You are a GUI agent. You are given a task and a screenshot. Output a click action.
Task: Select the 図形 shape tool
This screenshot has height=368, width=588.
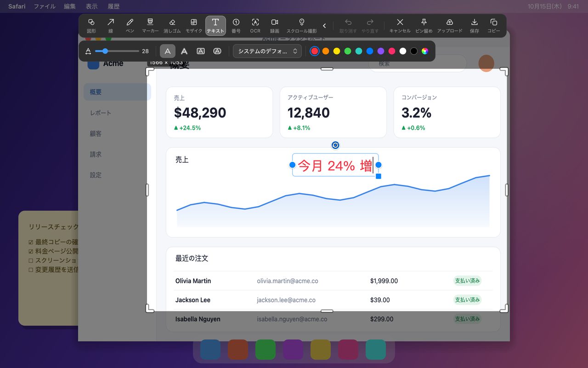pos(91,26)
